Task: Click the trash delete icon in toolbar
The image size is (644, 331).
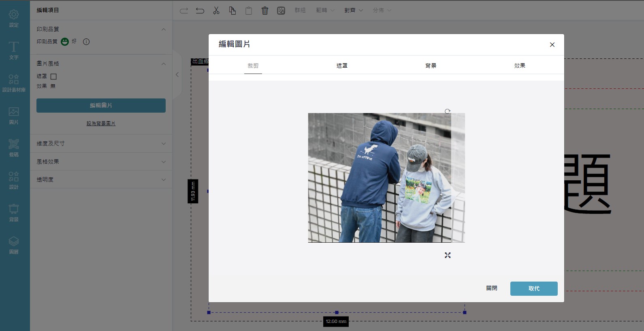Action: tap(265, 11)
